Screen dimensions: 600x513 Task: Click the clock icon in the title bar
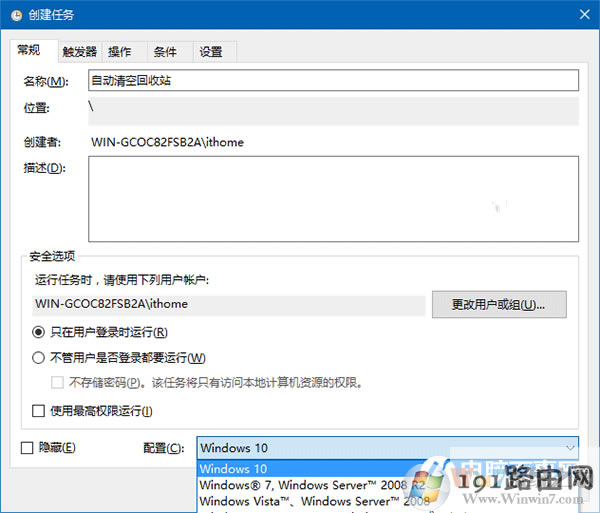[x=17, y=15]
